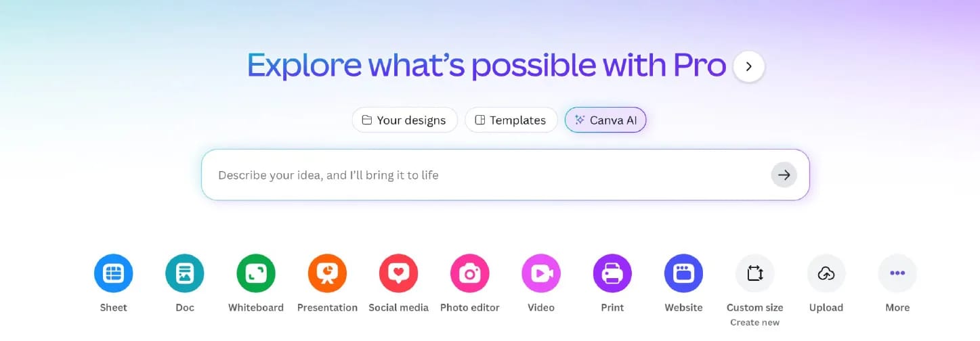Select the Whiteboard icon
This screenshot has width=980, height=341.
coord(256,273)
